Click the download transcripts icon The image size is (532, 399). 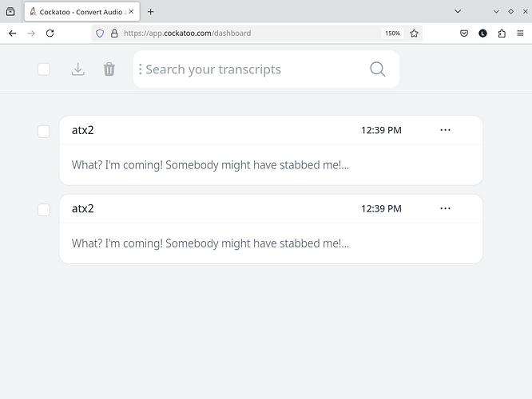[x=77, y=69]
